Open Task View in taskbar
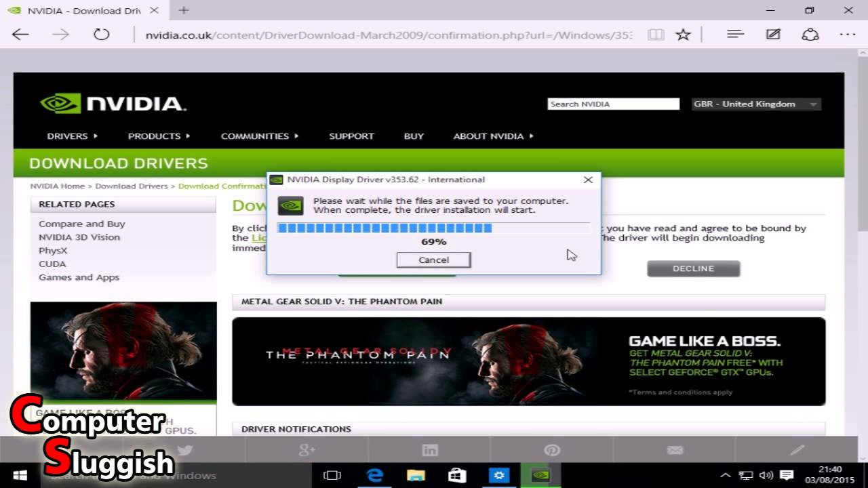 pyautogui.click(x=332, y=476)
